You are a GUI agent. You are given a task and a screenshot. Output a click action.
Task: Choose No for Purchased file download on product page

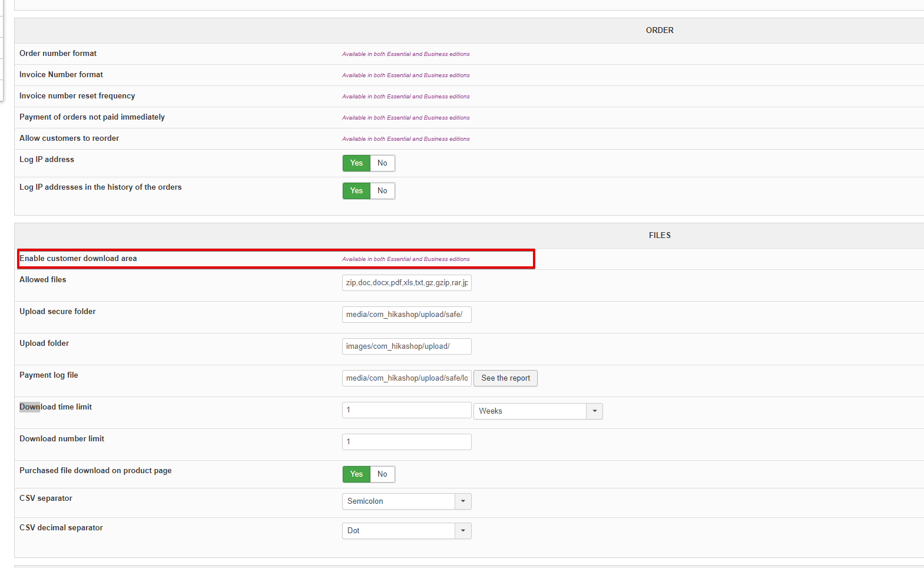[x=382, y=474]
